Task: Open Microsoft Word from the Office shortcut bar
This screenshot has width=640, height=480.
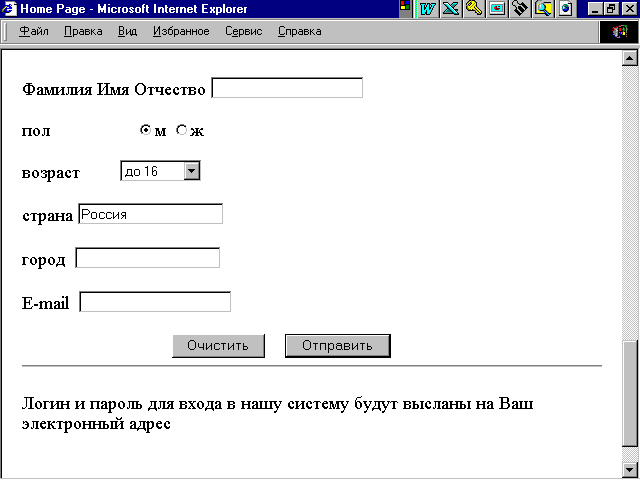Action: [x=427, y=8]
